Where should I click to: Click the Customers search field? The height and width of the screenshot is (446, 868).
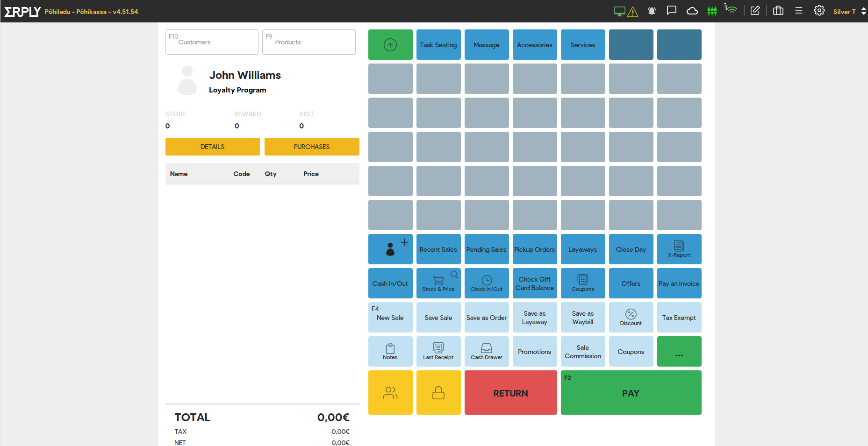coord(212,42)
